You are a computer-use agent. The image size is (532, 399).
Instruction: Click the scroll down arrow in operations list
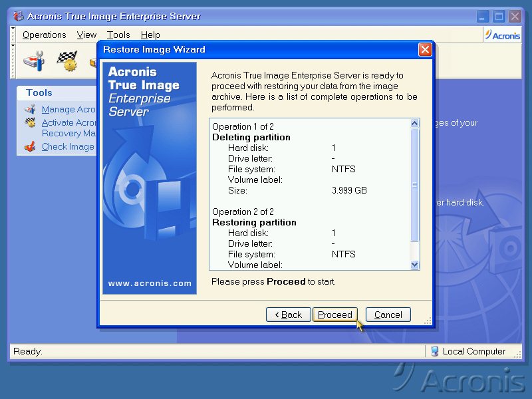coord(414,265)
